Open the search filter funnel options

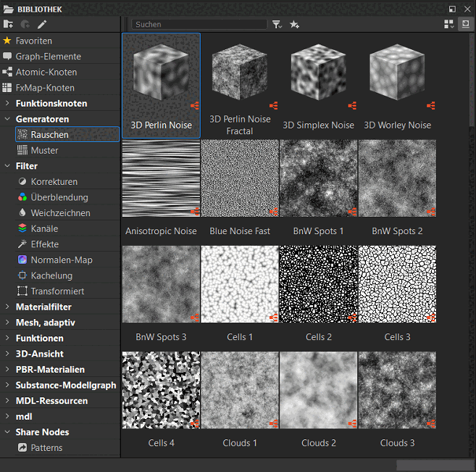click(277, 25)
